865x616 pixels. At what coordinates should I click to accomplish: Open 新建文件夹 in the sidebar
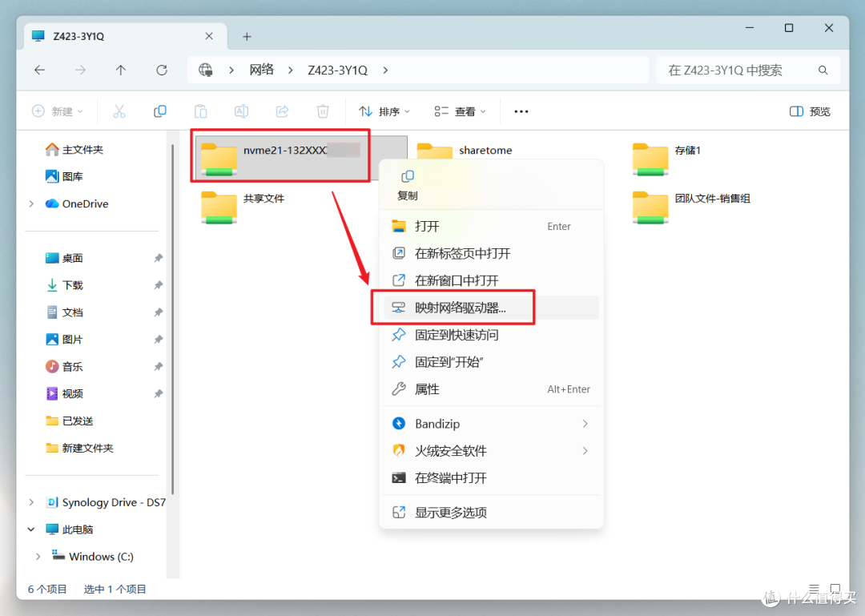pyautogui.click(x=79, y=448)
